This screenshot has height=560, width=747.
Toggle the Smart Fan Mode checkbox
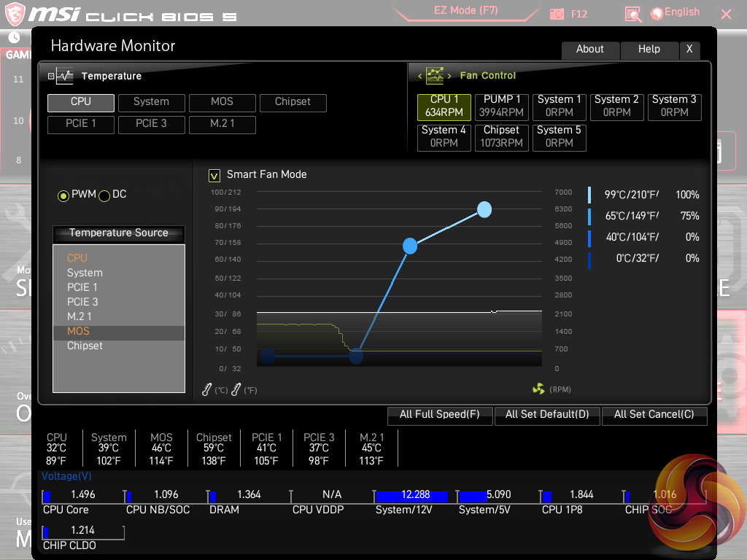click(214, 175)
